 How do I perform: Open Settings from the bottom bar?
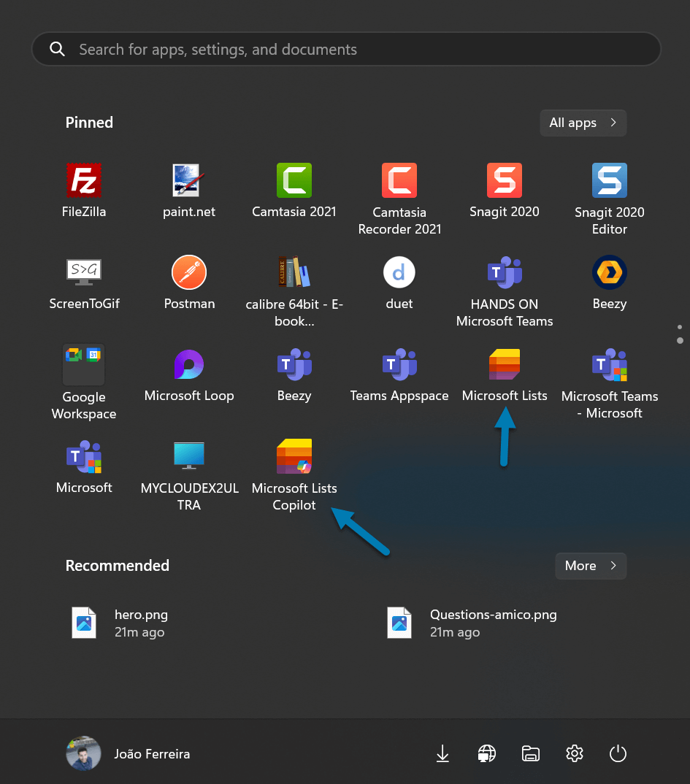coord(574,753)
